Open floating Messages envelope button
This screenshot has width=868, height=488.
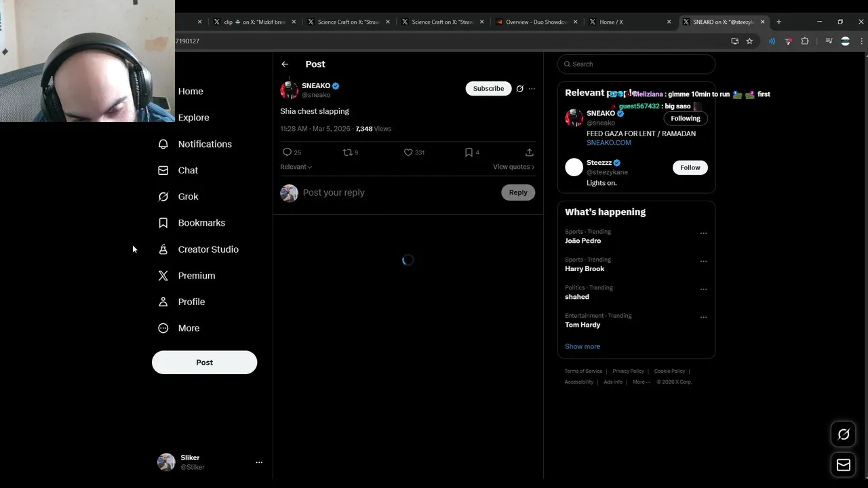click(844, 465)
